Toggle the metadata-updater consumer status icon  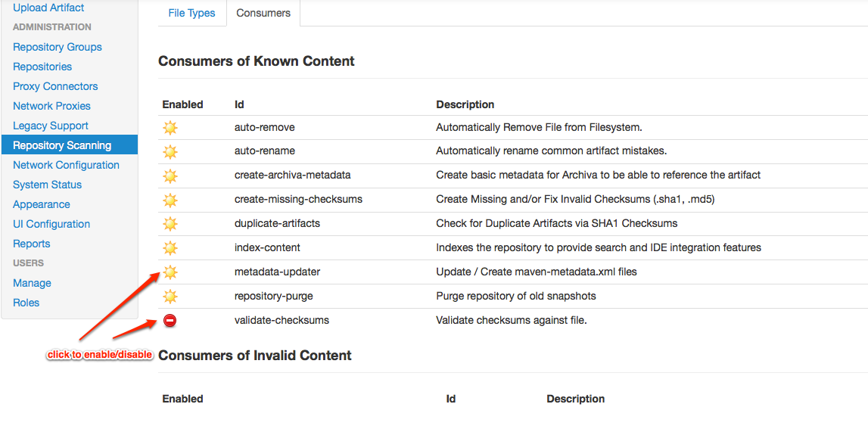(x=170, y=272)
